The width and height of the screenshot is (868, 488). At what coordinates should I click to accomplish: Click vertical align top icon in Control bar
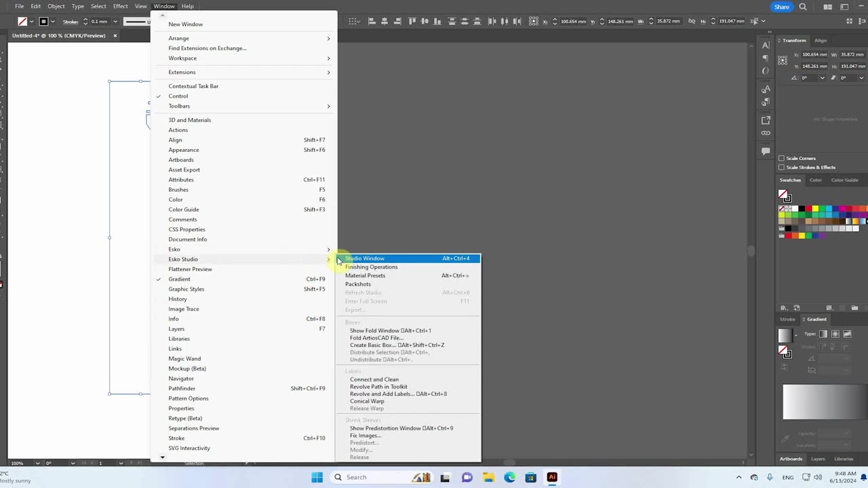point(412,21)
